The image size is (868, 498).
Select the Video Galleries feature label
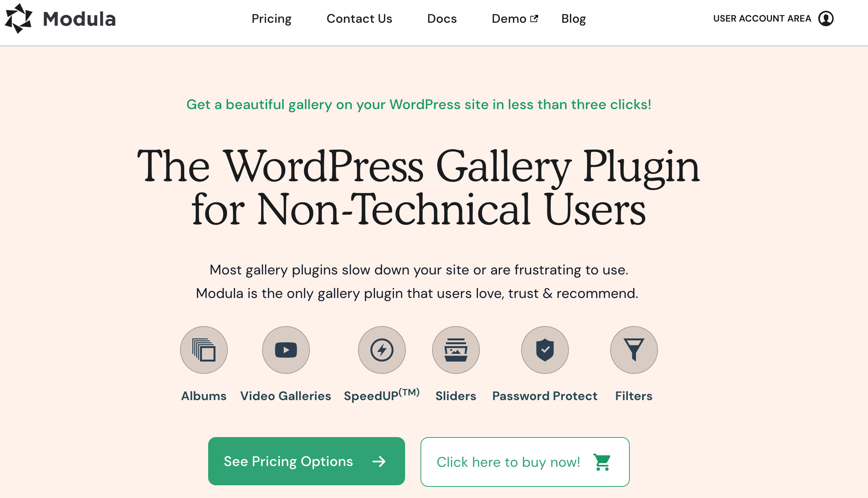tap(286, 396)
